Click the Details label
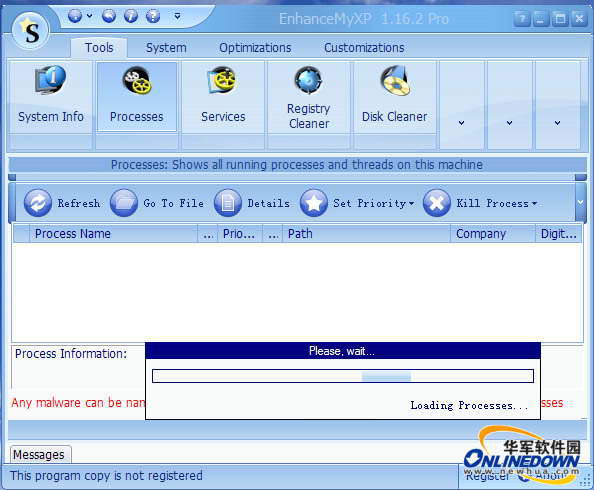This screenshot has height=490, width=594. coord(269,203)
